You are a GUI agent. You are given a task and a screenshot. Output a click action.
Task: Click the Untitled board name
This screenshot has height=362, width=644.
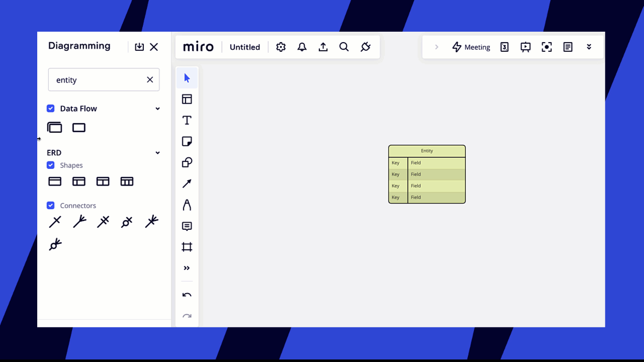click(245, 47)
